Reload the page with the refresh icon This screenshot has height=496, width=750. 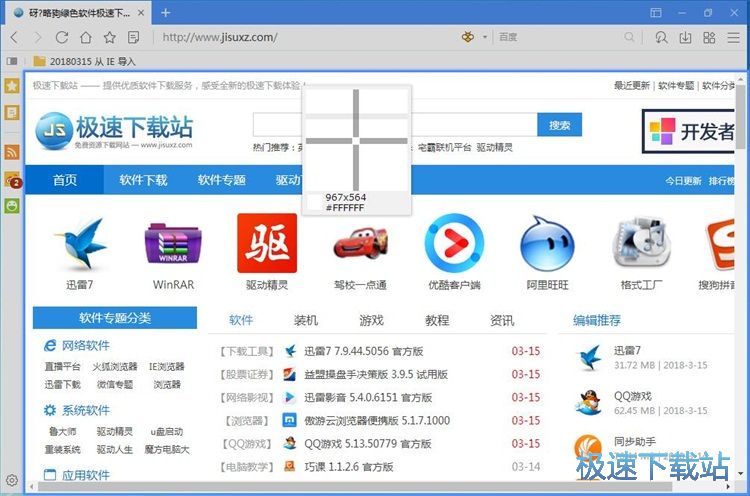[x=62, y=37]
